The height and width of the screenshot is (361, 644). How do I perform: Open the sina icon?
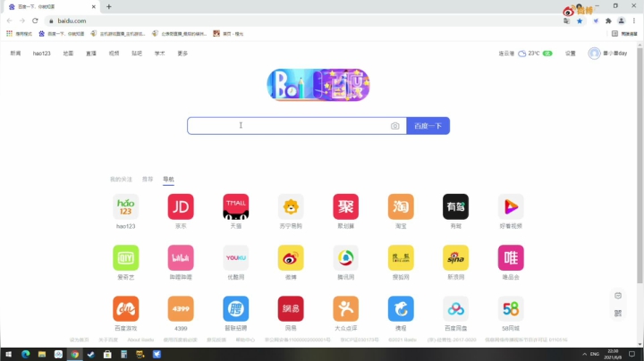456,257
